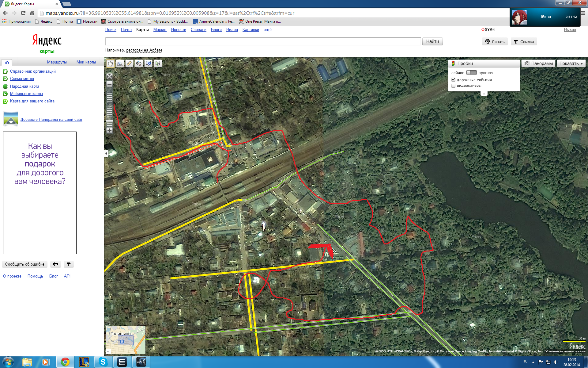The height and width of the screenshot is (368, 588).
Task: Open the Маршруты tab
Action: pos(57,62)
